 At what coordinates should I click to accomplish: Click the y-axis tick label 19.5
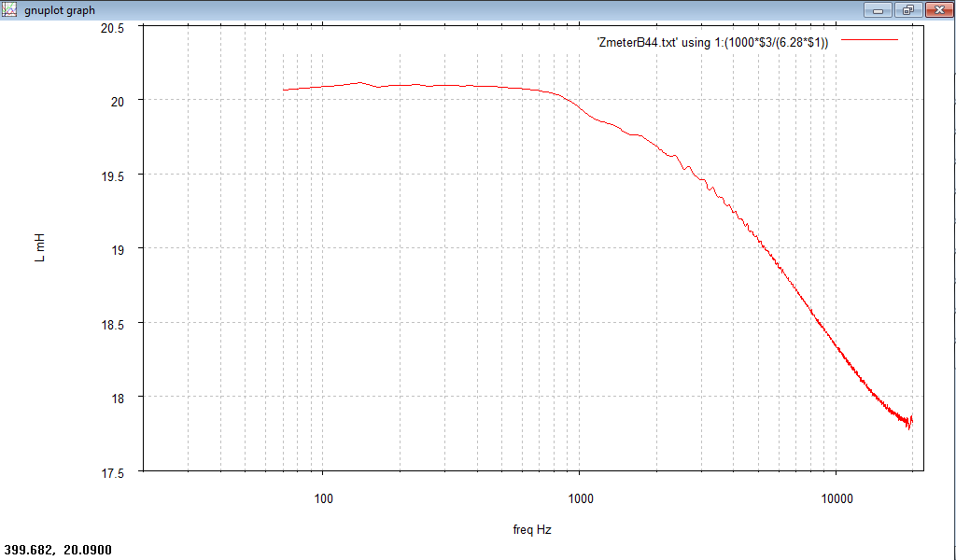113,176
